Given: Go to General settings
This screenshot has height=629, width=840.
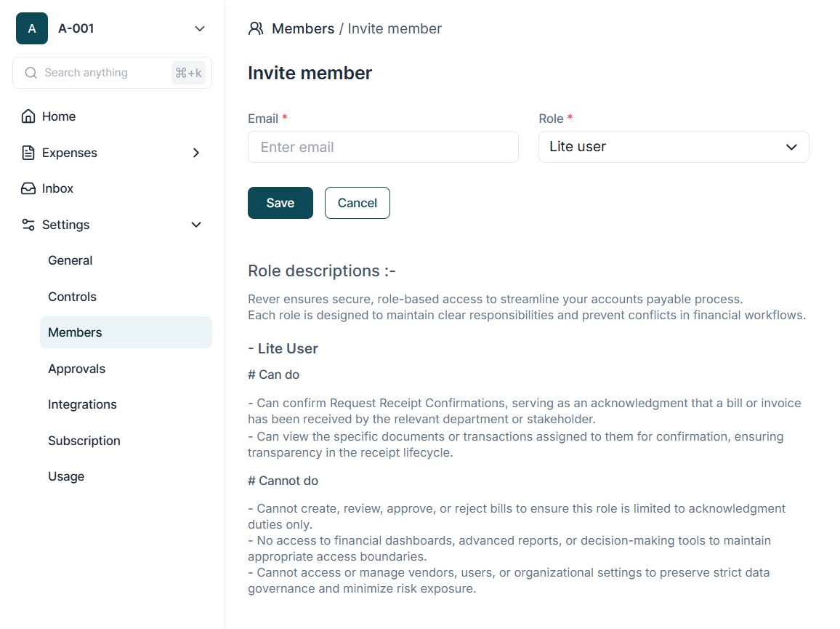Looking at the screenshot, I should (70, 260).
